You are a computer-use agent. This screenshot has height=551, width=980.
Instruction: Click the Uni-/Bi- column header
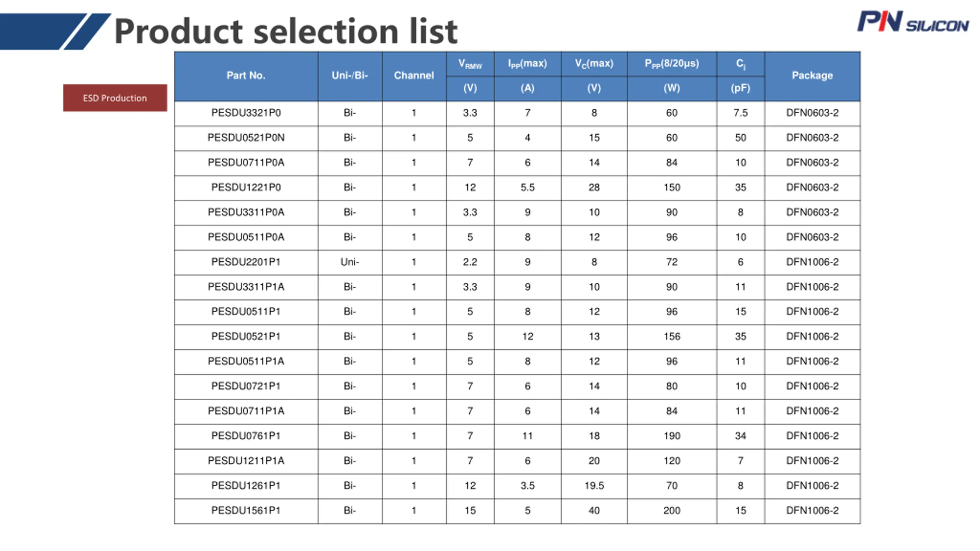point(350,76)
